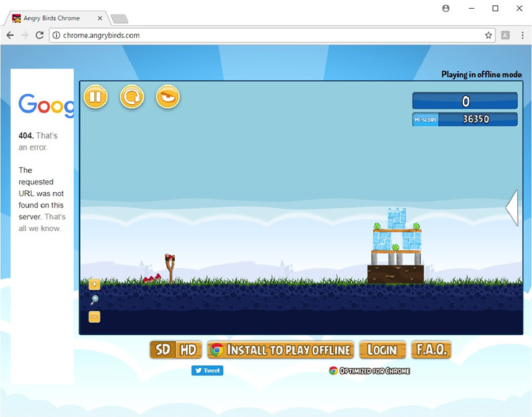Image resolution: width=532 pixels, height=417 pixels.
Task: Click the slingshot with loaded red bird
Action: pyautogui.click(x=170, y=268)
